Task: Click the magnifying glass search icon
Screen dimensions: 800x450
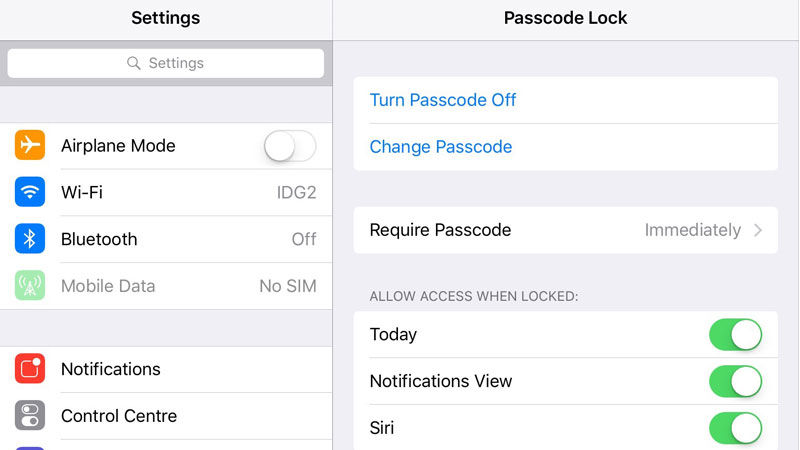Action: [x=134, y=63]
